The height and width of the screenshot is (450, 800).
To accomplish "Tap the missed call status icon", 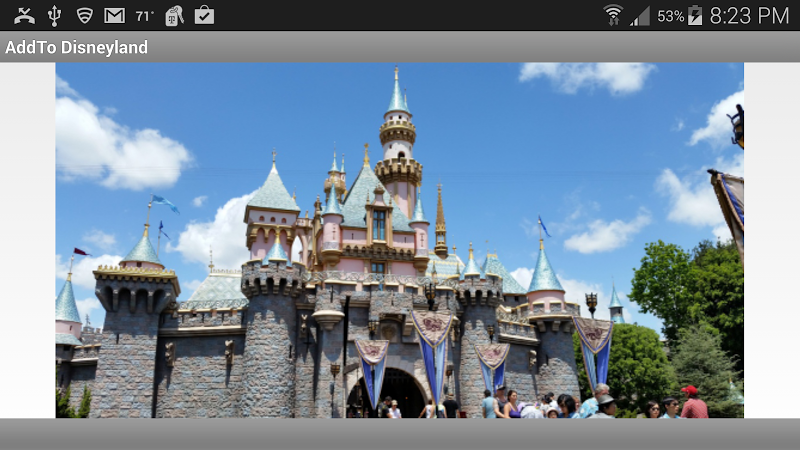I will click(x=24, y=16).
